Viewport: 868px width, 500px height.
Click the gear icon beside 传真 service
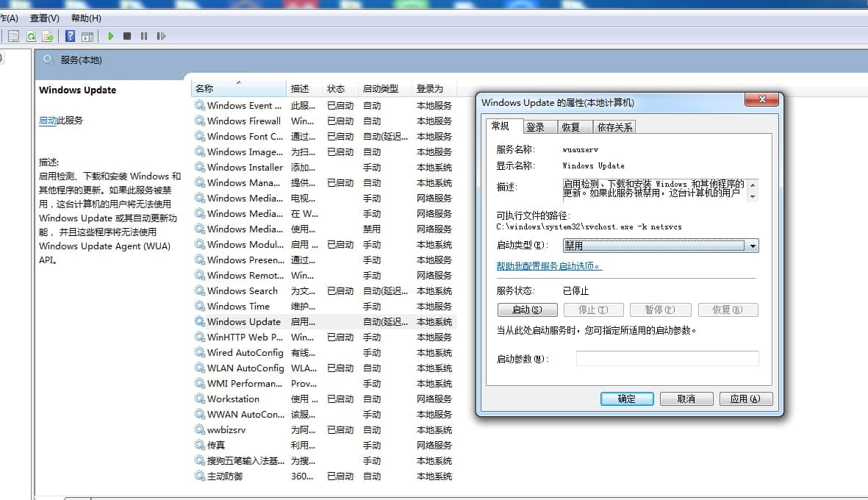click(x=199, y=445)
